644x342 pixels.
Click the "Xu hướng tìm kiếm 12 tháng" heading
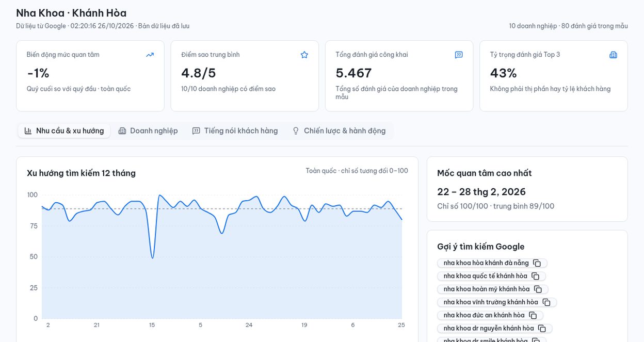(81, 173)
